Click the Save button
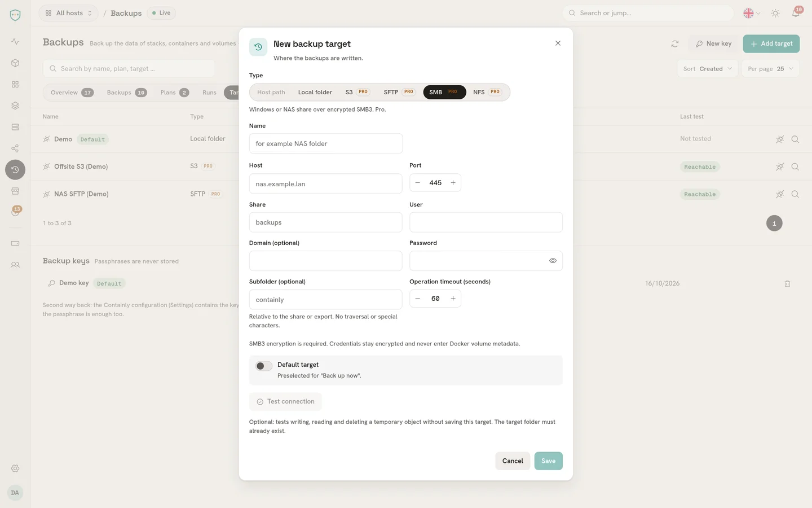This screenshot has height=508, width=812. [x=549, y=461]
